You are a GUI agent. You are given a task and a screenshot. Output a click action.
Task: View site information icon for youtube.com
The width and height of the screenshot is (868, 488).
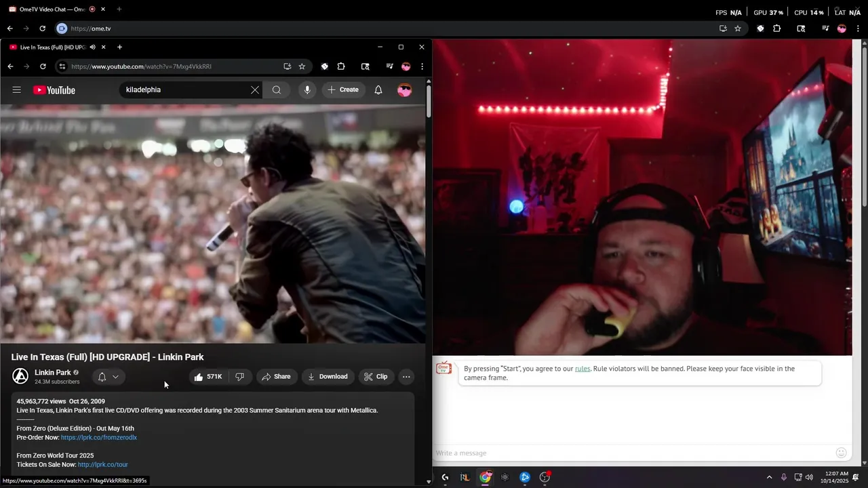[62, 66]
